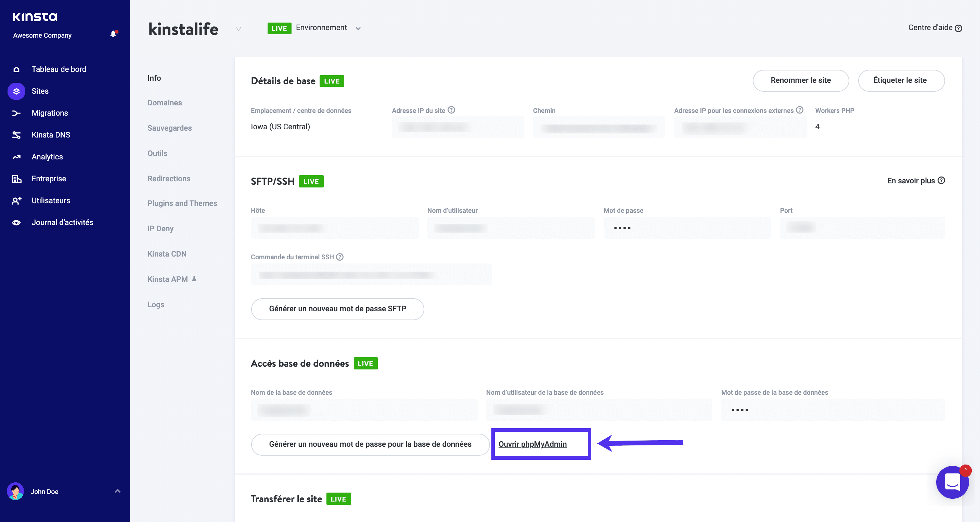Click the John Doe avatar thumbnail
This screenshot has width=980, height=522.
pos(16,491)
